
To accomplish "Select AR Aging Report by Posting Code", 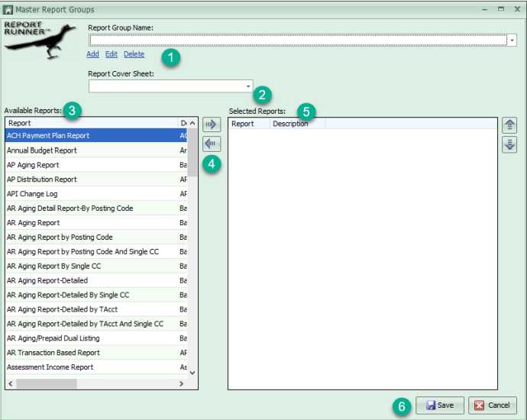I will click(96, 237).
